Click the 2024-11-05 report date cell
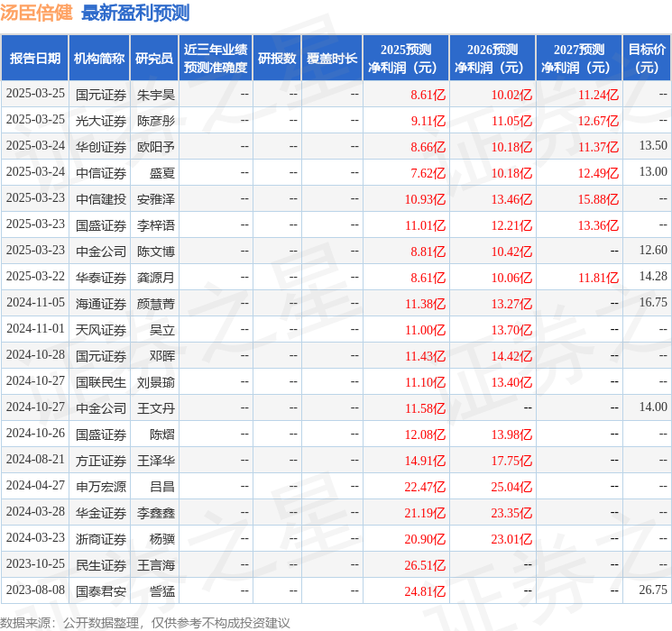This screenshot has height=631, width=672. click(35, 303)
